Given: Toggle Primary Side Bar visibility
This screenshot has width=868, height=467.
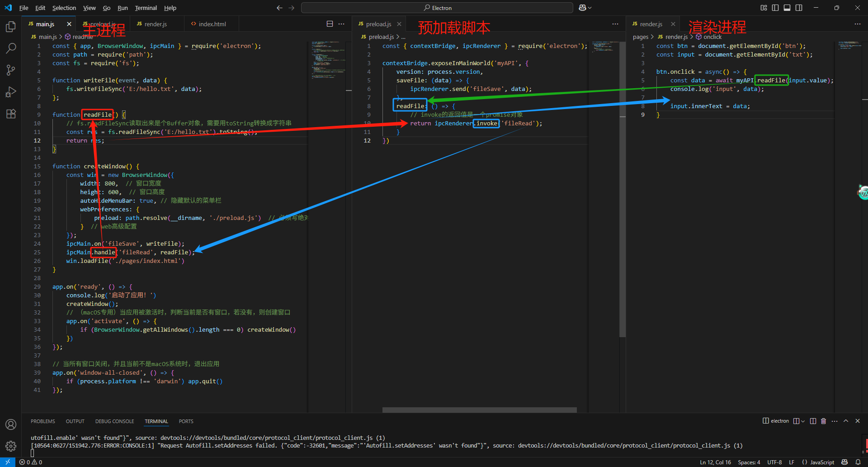Looking at the screenshot, I should point(775,8).
